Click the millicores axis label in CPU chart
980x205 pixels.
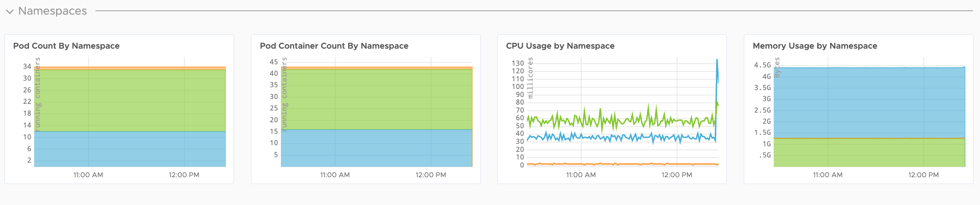(530, 78)
